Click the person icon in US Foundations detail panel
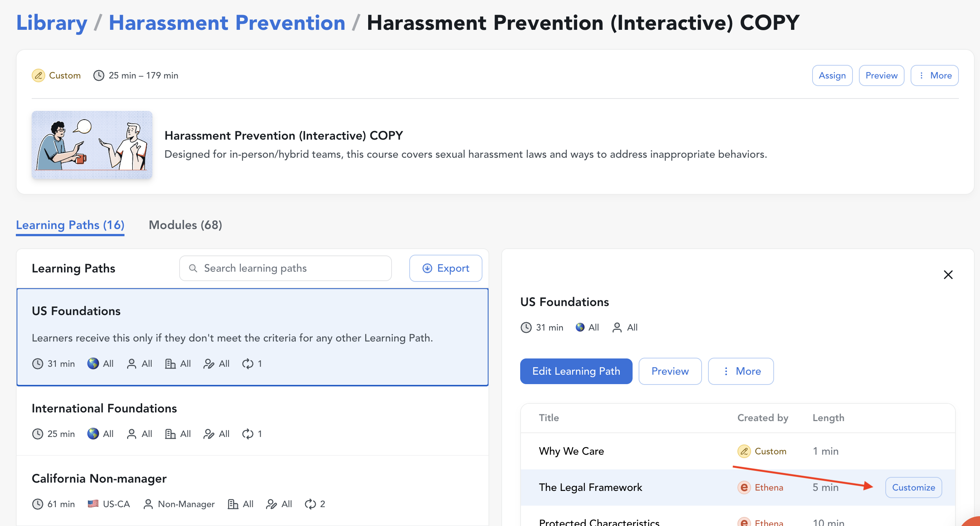The width and height of the screenshot is (980, 526). tap(617, 327)
